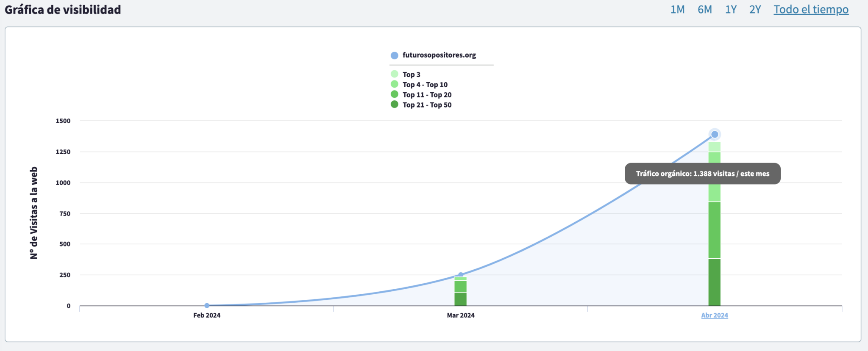
Task: Click the Feb 2024 axis label
Action: (x=207, y=315)
